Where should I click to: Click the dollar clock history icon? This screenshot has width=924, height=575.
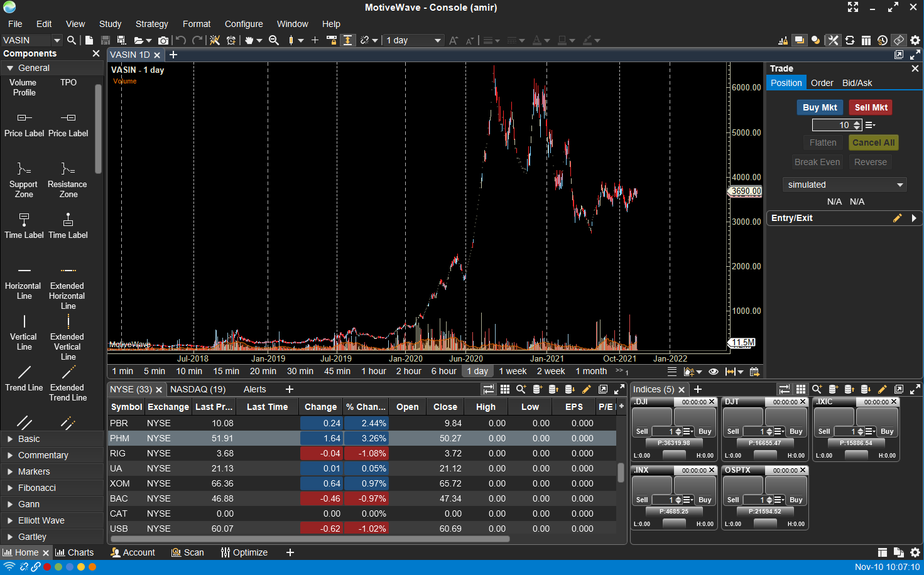tap(883, 40)
